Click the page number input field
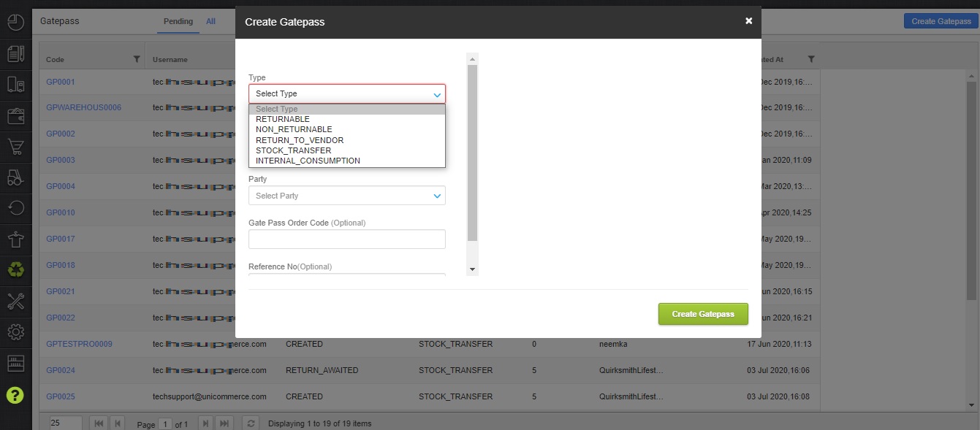The width and height of the screenshot is (980, 430). pos(166,424)
